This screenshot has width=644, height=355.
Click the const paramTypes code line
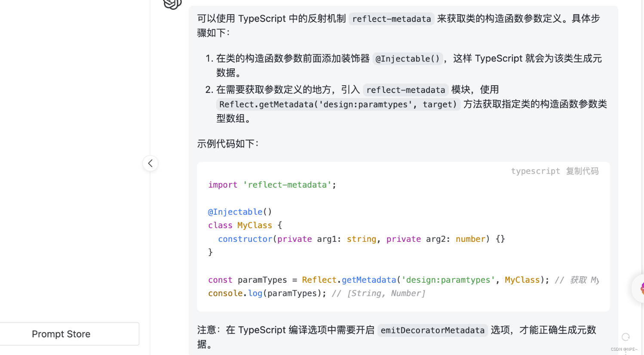(403, 280)
